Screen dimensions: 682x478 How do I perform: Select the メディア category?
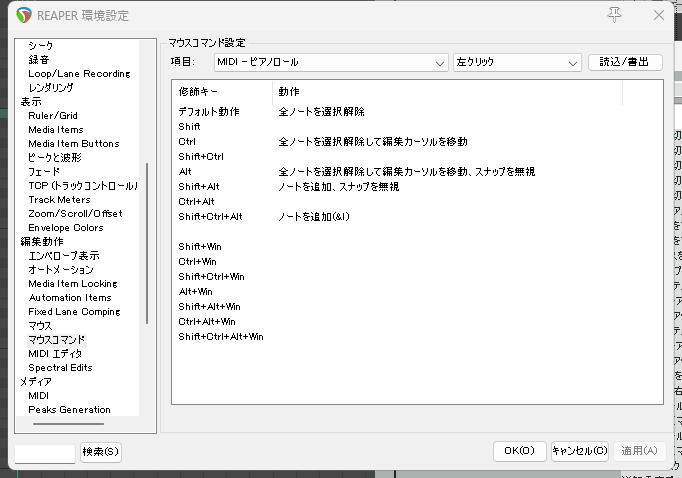36,381
